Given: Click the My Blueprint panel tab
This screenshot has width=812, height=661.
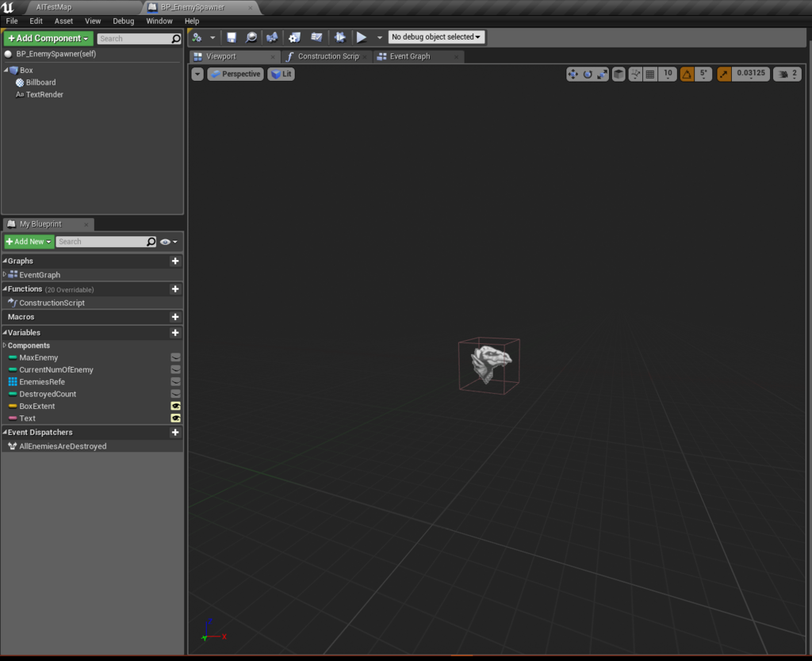Looking at the screenshot, I should point(48,224).
